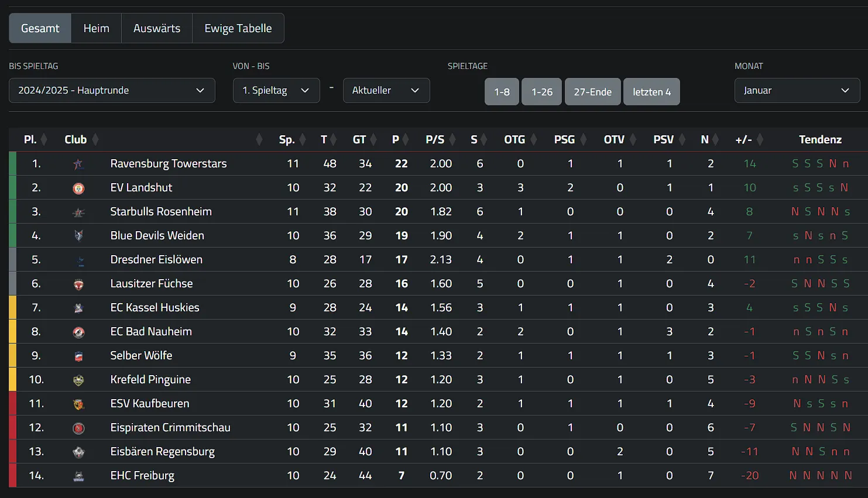Click EV Landshut's tendency sequence
Image resolution: width=868 pixels, height=498 pixels.
point(820,188)
